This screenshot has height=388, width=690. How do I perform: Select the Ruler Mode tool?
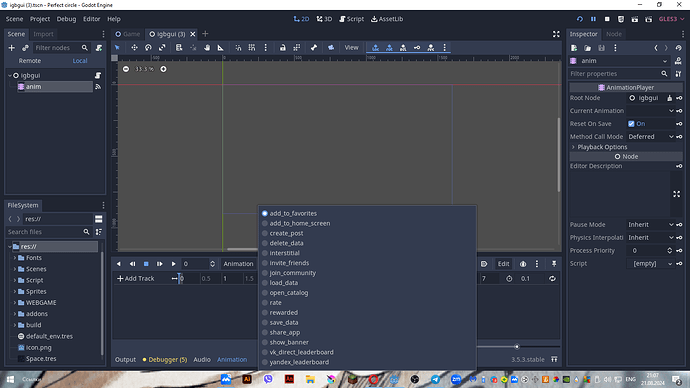220,48
